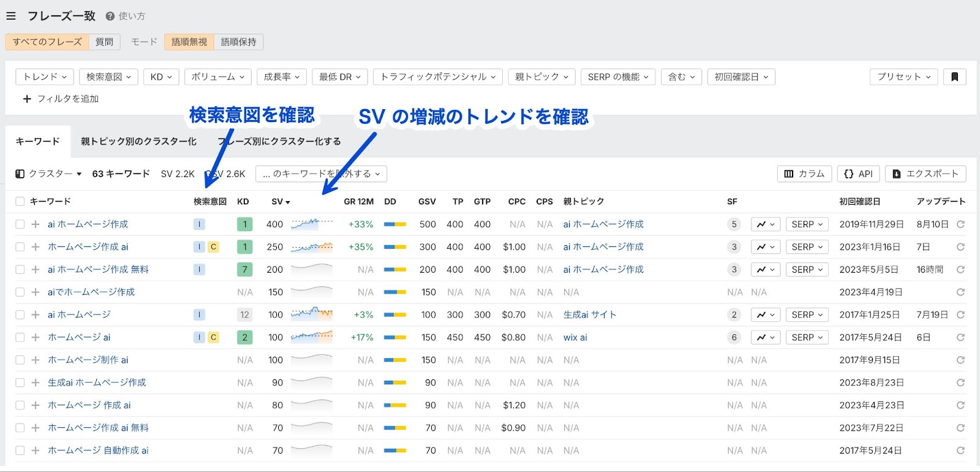Open trend chart for 'ホームページ ai' row
Screen dimensions: 980x472
(x=766, y=337)
